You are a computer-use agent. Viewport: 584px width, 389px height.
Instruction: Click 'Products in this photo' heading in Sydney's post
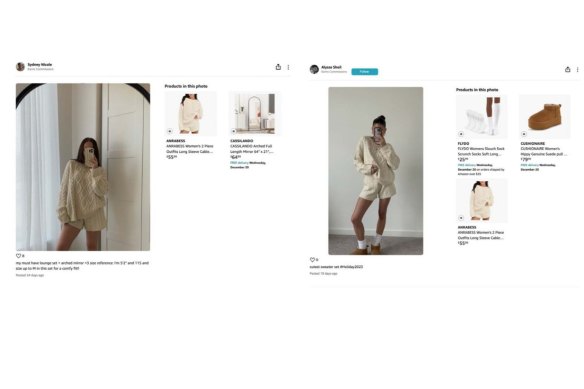click(x=186, y=86)
